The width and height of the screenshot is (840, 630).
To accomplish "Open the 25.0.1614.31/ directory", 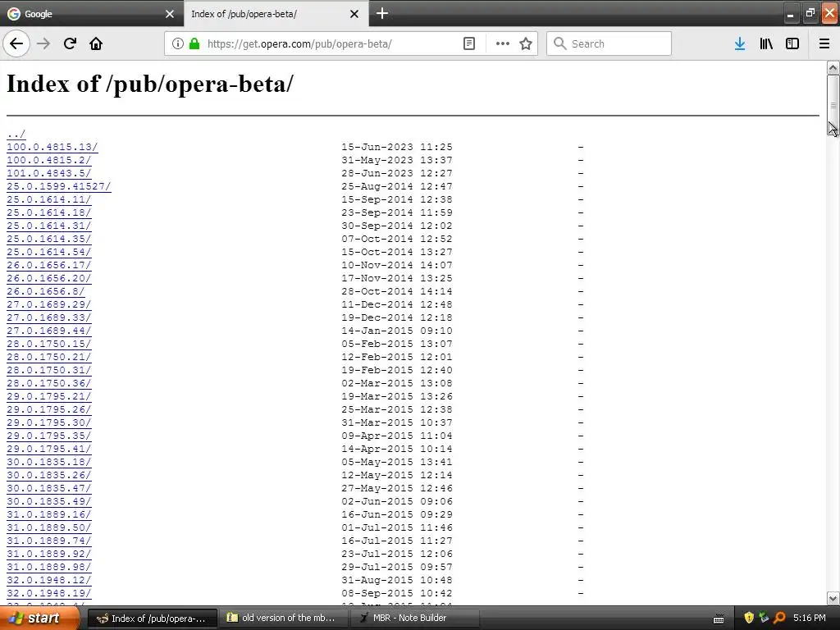I will pyautogui.click(x=48, y=226).
